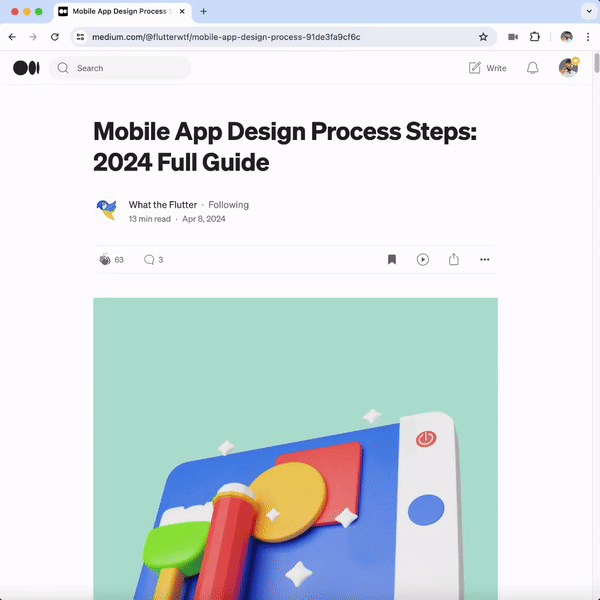The image size is (600, 600).
Task: Clap for the article
Action: [105, 260]
